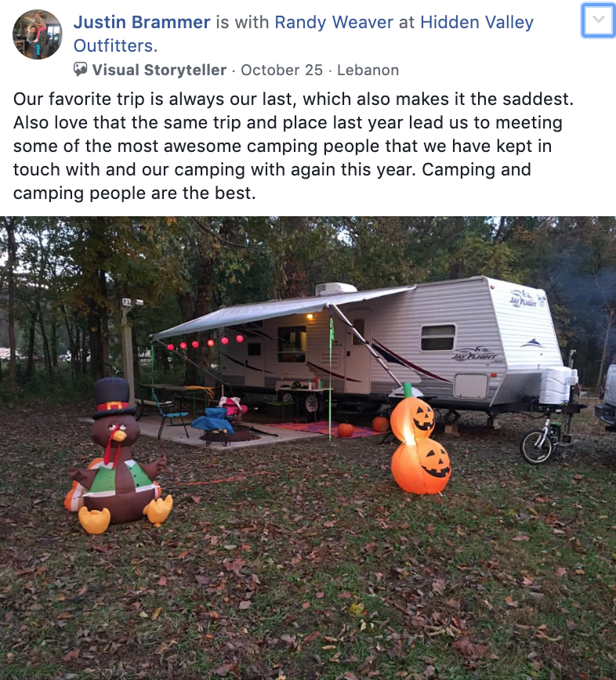The height and width of the screenshot is (680, 616).
Task: Open Randy Weaver's tagged profile
Action: coord(334,22)
